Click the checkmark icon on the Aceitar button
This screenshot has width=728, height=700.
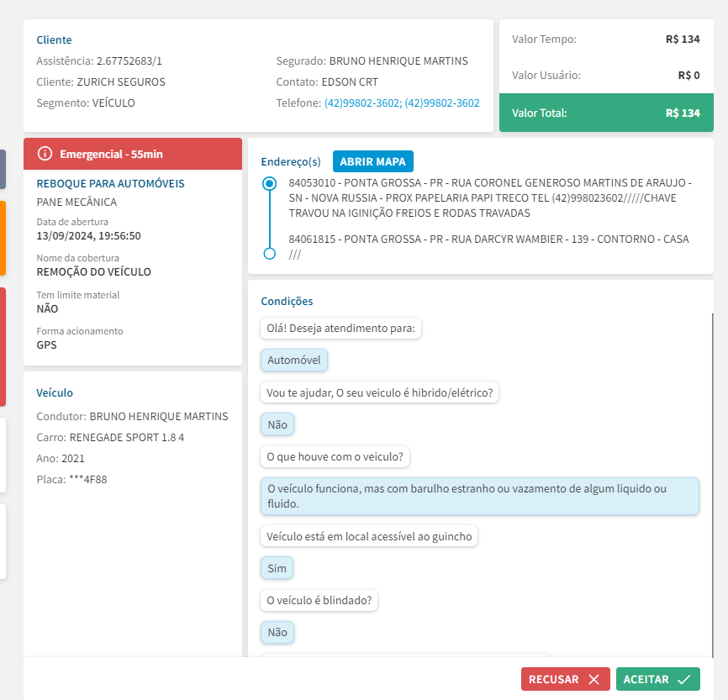pyautogui.click(x=683, y=680)
